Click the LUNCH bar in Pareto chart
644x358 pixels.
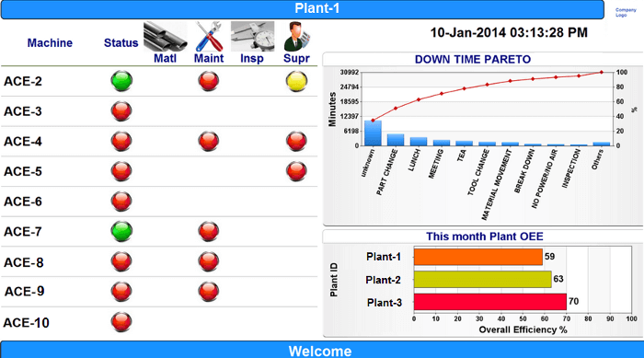coord(419,142)
